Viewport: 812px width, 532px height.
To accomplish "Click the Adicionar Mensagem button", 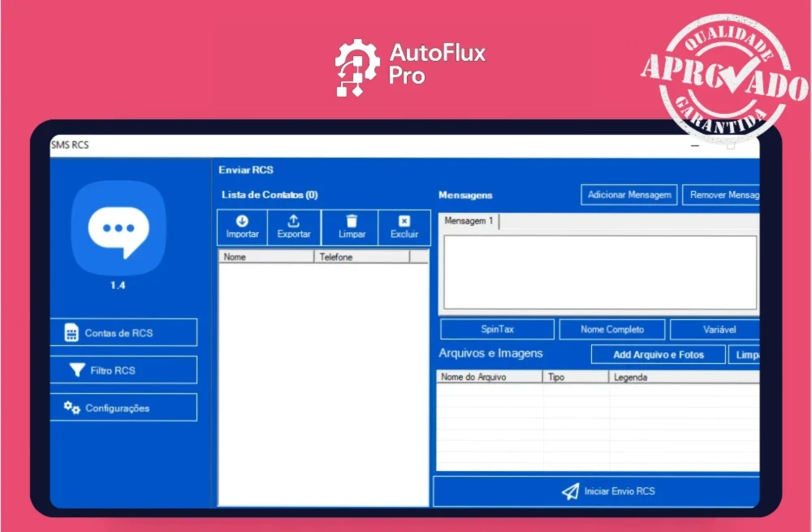I will click(x=629, y=195).
